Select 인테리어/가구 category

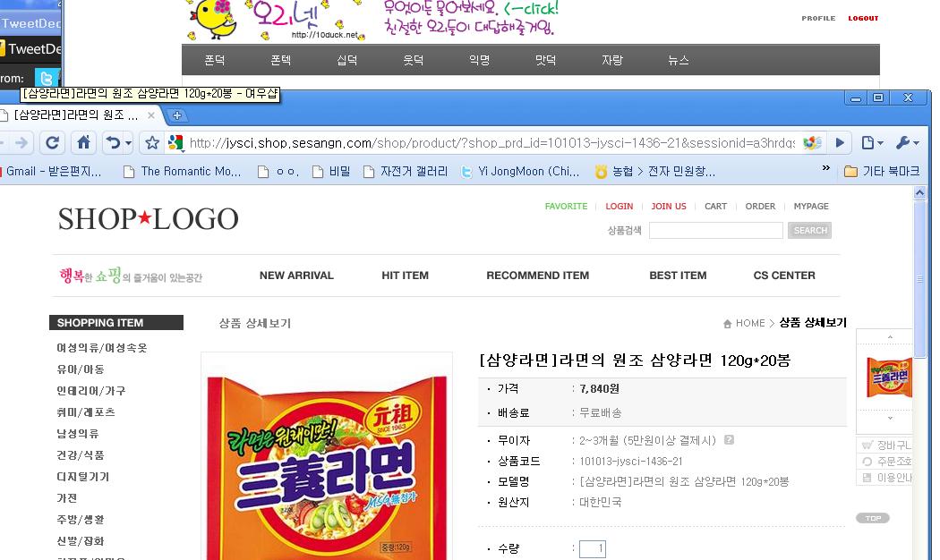(91, 391)
